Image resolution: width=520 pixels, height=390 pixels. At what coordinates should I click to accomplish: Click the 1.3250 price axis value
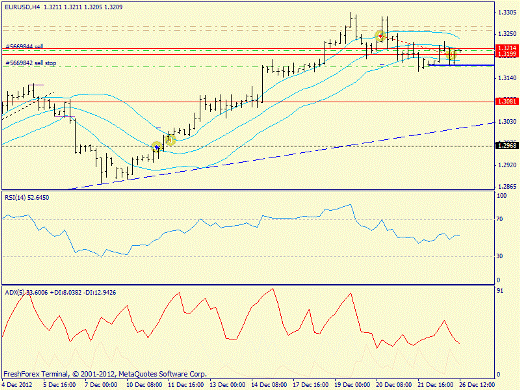[507, 34]
